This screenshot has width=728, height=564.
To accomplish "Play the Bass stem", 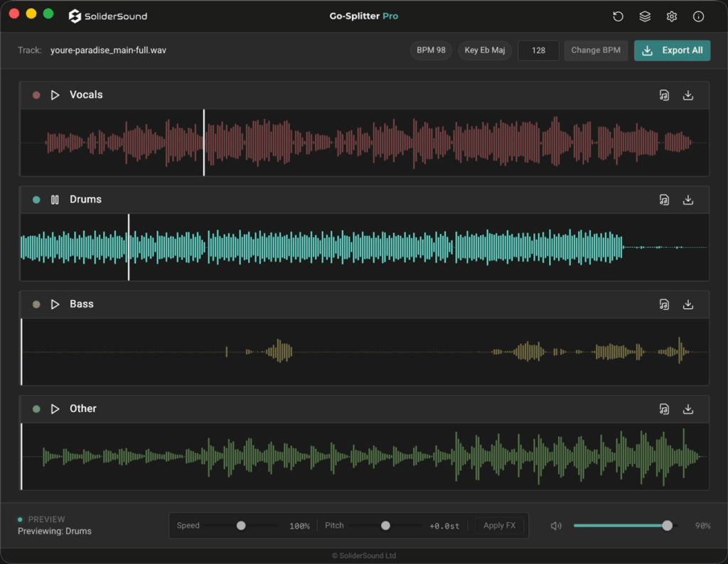I will coord(55,304).
